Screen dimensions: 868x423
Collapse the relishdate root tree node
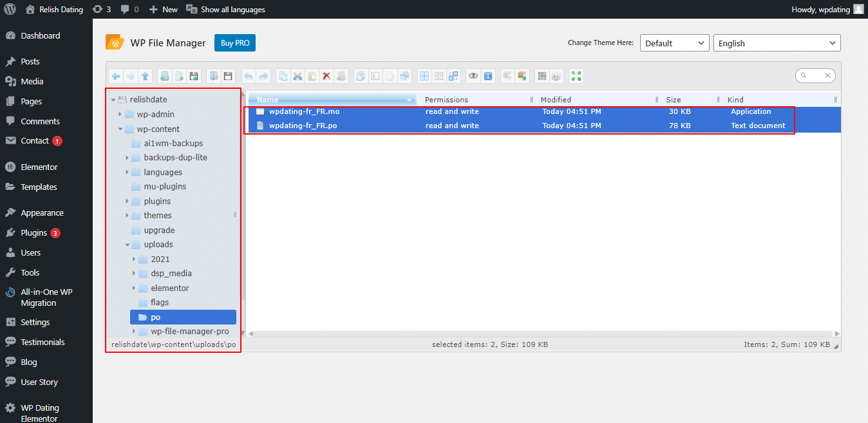click(x=113, y=100)
